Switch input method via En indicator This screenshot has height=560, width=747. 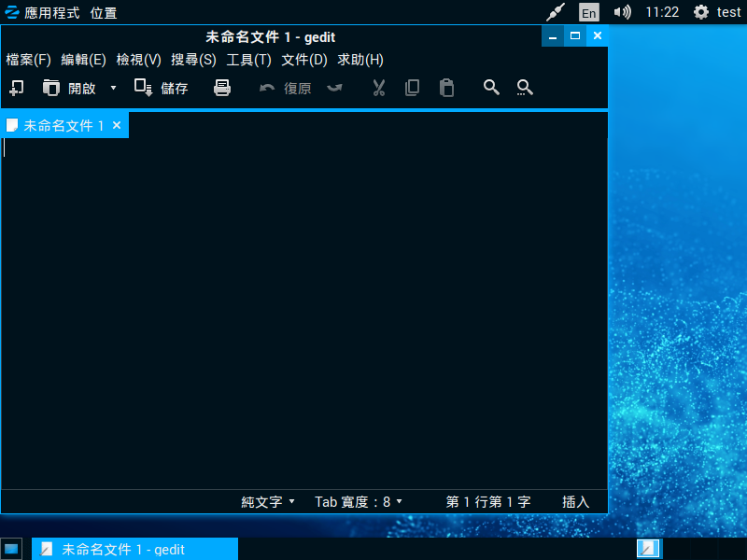tap(589, 12)
